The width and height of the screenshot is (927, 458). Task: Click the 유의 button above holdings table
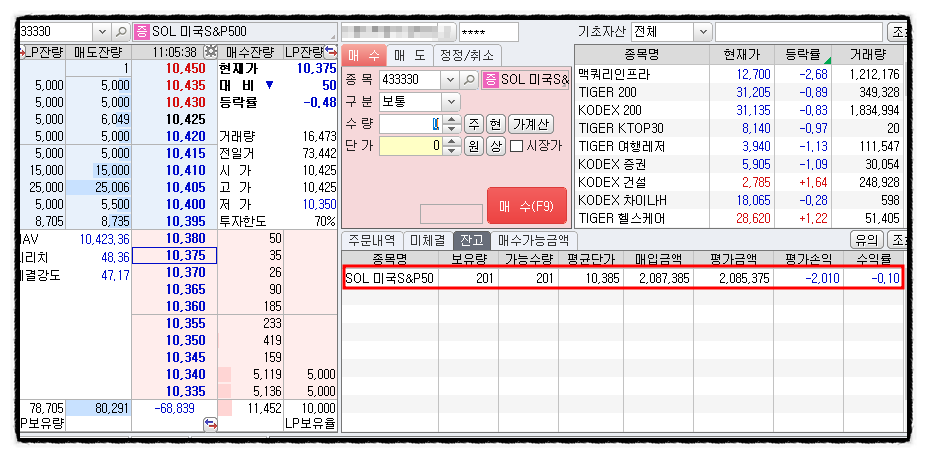[x=866, y=241]
